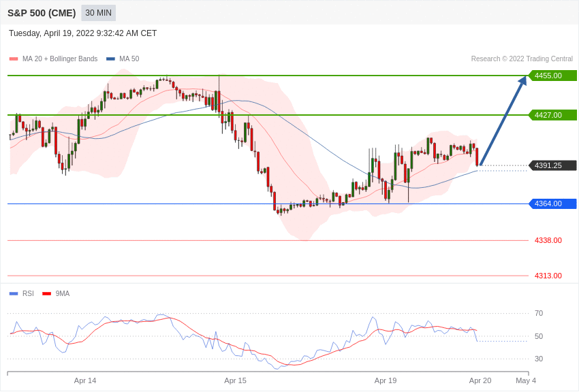Select the 4427.00 resistance price label
Viewport: 579px width, 392px height.
tap(552, 115)
